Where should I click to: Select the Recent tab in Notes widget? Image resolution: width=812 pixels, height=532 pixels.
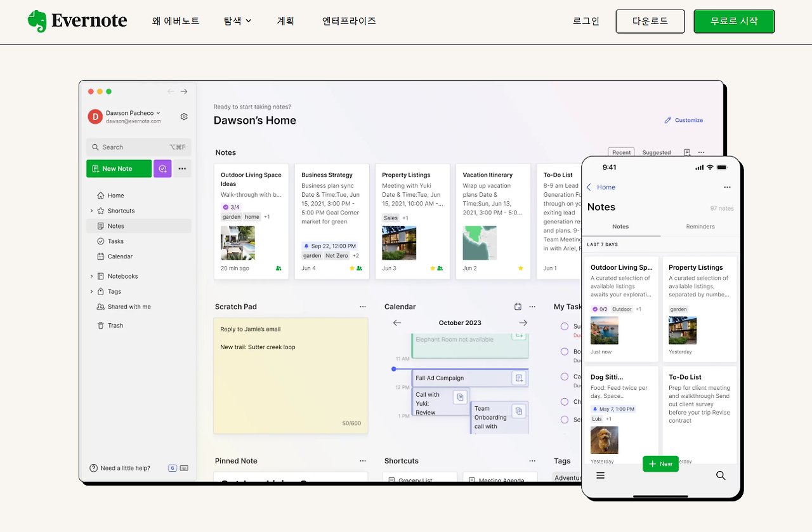622,152
